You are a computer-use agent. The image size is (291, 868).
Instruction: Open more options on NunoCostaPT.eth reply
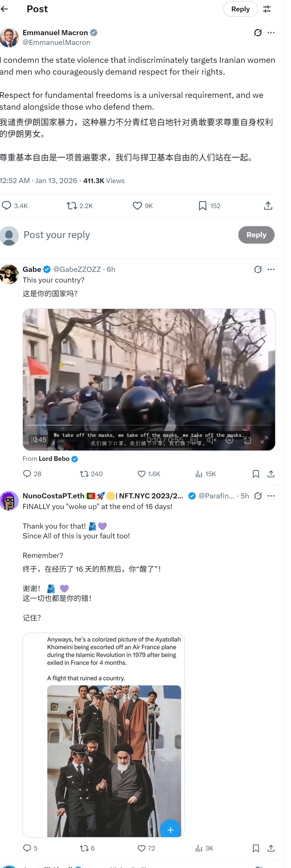click(271, 496)
